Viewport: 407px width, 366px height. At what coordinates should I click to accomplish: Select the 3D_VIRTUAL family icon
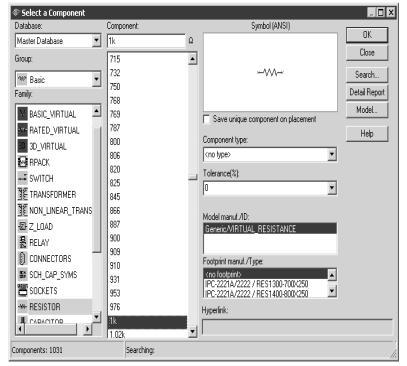click(22, 146)
